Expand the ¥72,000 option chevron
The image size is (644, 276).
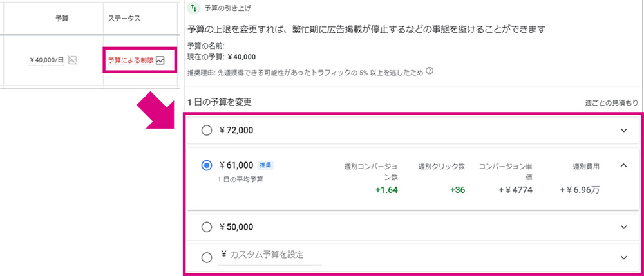pyautogui.click(x=624, y=131)
